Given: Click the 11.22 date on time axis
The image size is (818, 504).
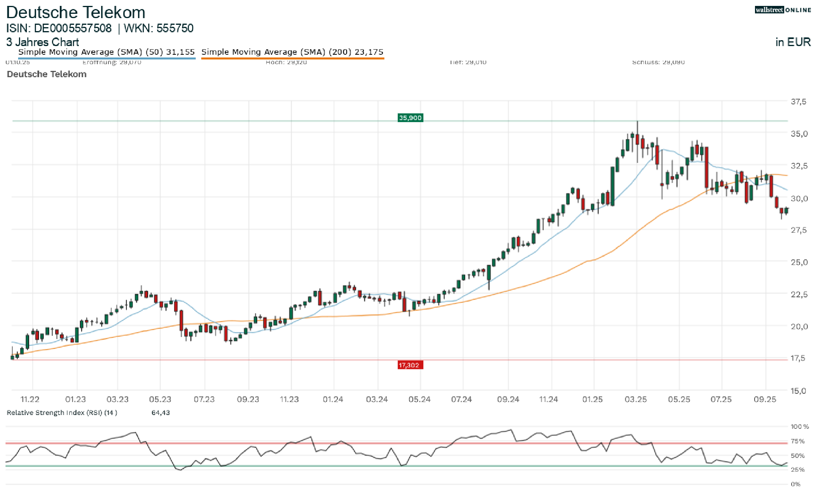Looking at the screenshot, I should click(x=30, y=399).
